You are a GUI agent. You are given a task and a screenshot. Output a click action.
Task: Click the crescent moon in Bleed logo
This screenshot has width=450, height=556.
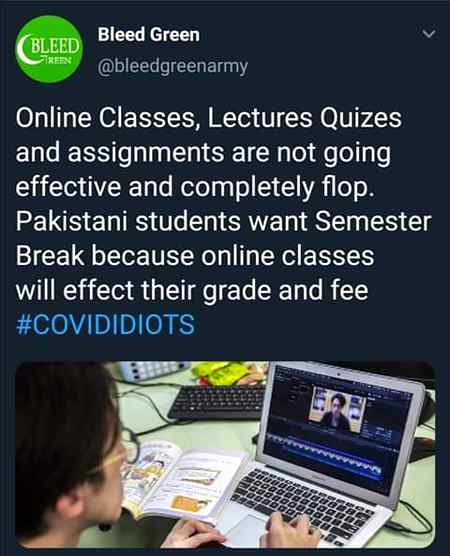tap(27, 50)
